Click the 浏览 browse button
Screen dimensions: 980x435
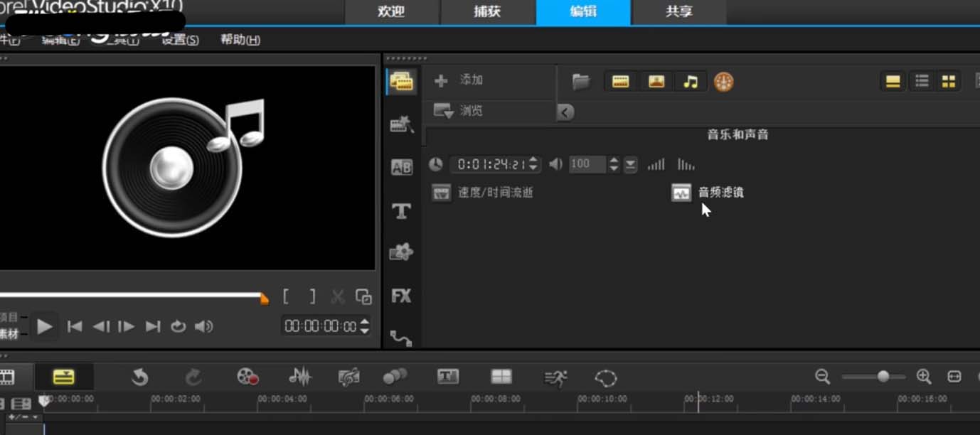pos(459,111)
